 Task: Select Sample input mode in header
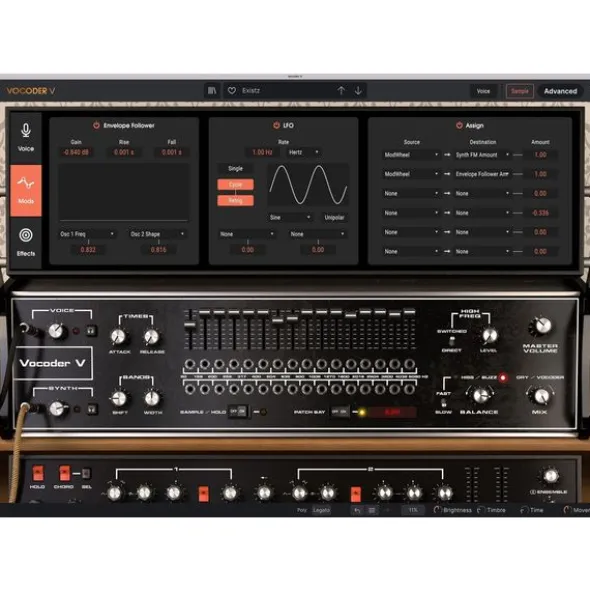[x=520, y=91]
